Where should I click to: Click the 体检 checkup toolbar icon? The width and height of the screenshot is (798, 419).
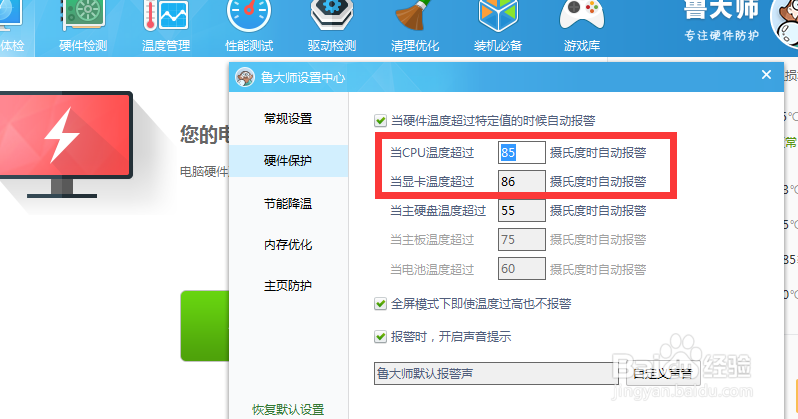coord(10,17)
